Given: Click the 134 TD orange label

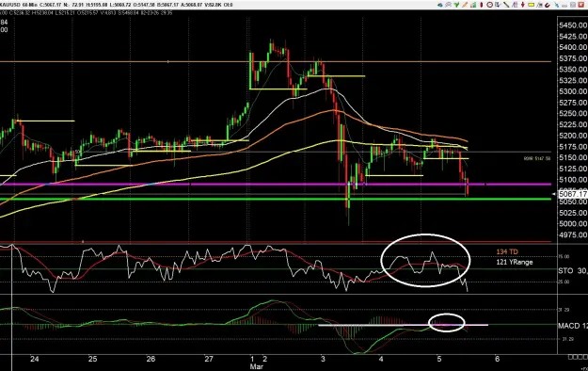Looking at the screenshot, I should pos(507,251).
